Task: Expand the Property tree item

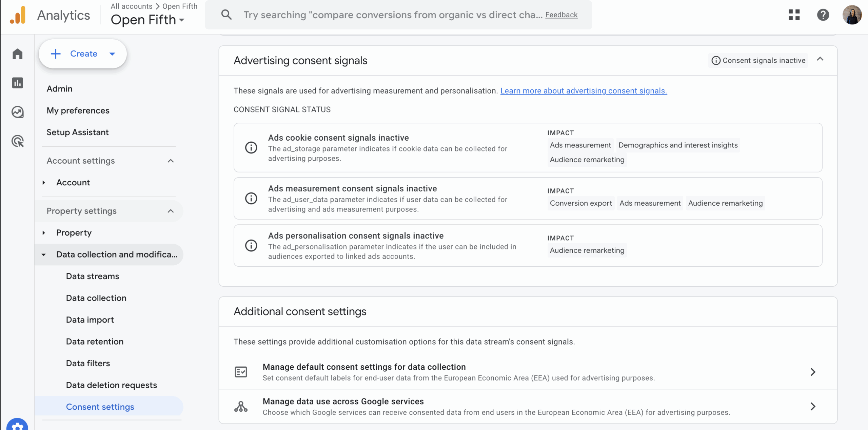Action: coord(44,233)
